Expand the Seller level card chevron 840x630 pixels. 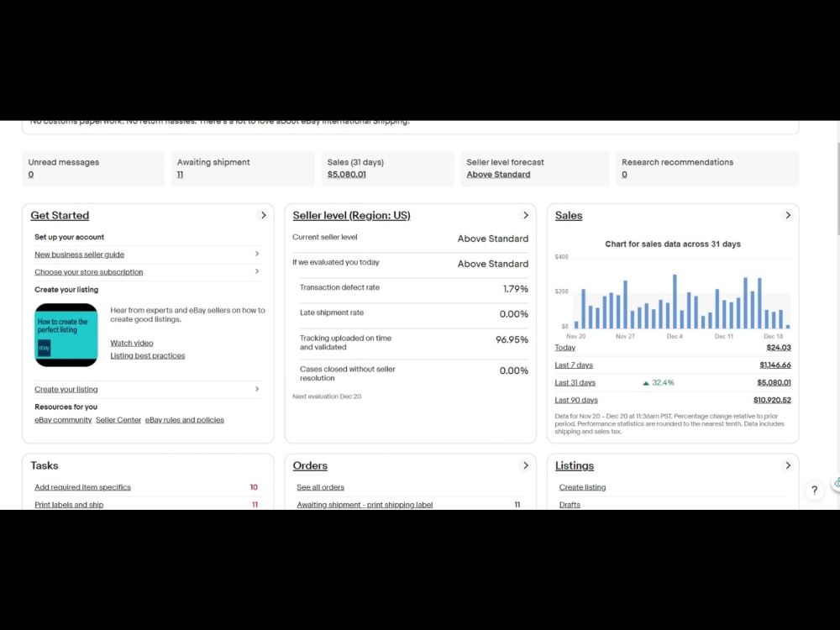(x=526, y=215)
